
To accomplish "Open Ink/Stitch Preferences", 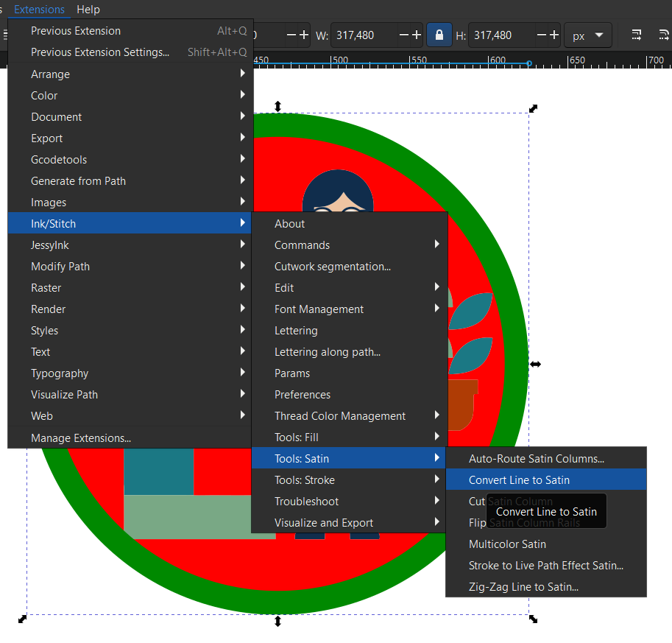I will tap(350, 395).
